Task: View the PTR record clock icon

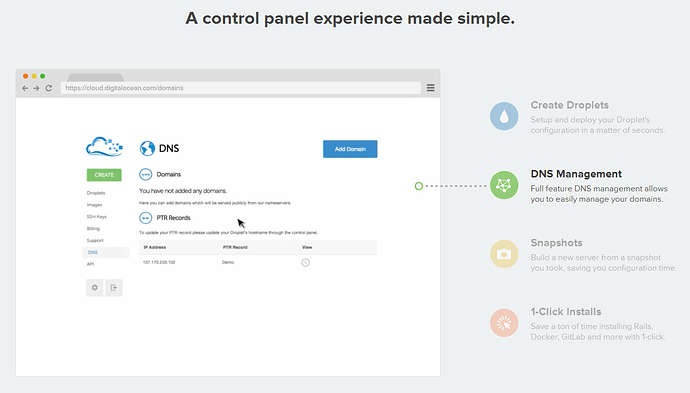Action: [x=305, y=263]
